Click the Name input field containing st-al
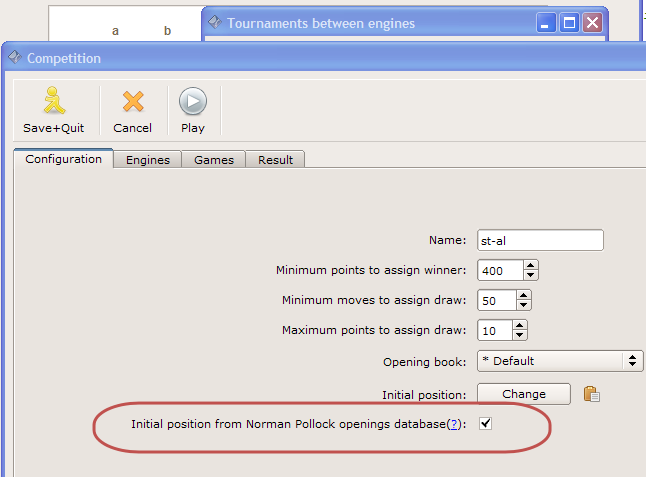The height and width of the screenshot is (477, 646). pos(540,240)
